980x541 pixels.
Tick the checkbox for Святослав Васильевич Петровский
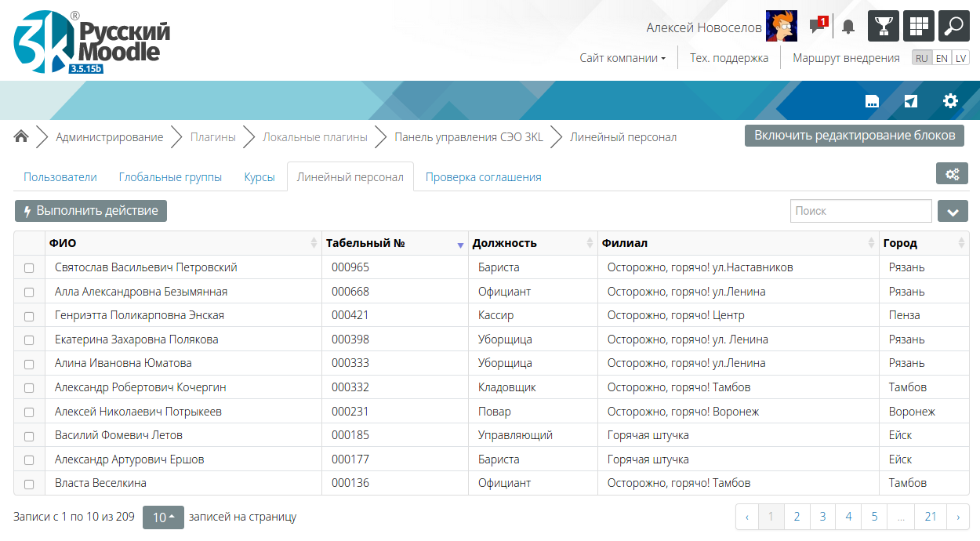point(29,268)
